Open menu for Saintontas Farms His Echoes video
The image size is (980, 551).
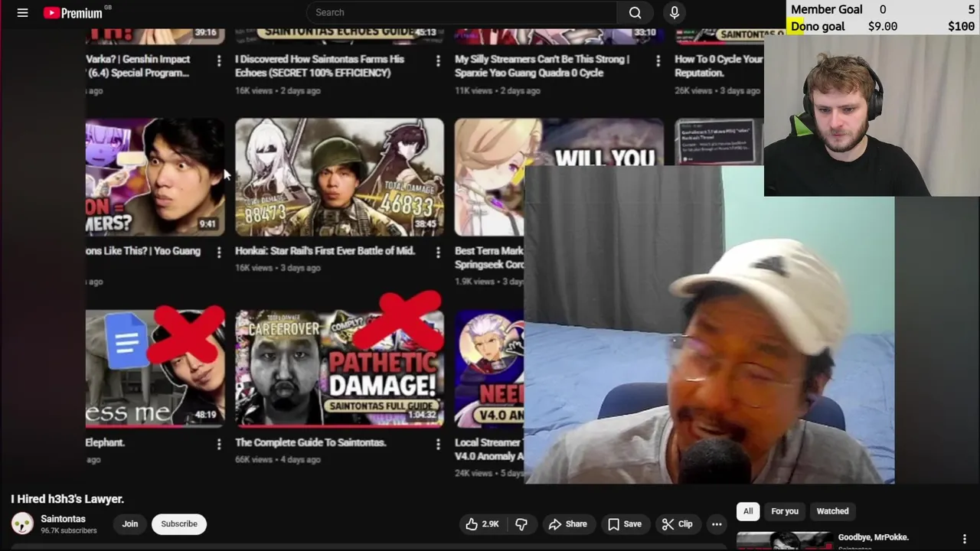[438, 60]
